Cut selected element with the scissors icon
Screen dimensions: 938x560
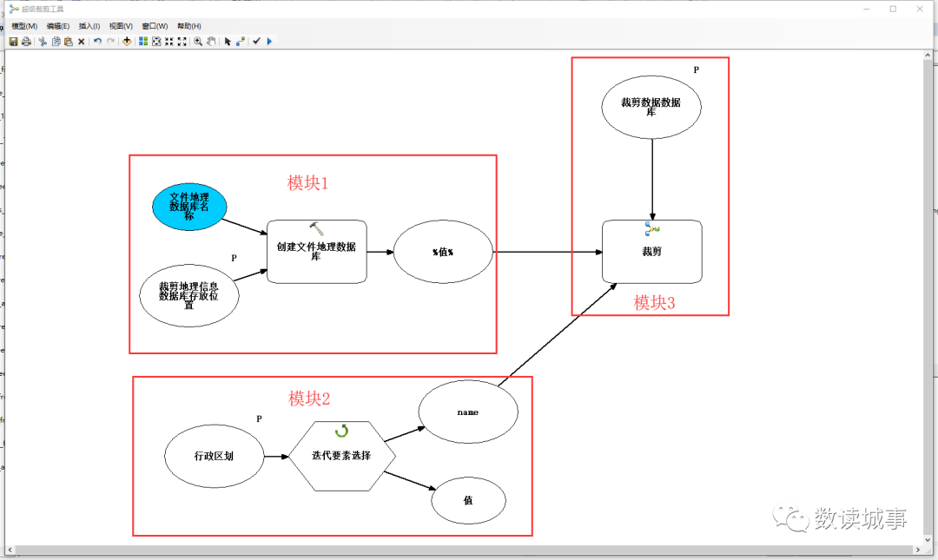pyautogui.click(x=43, y=42)
